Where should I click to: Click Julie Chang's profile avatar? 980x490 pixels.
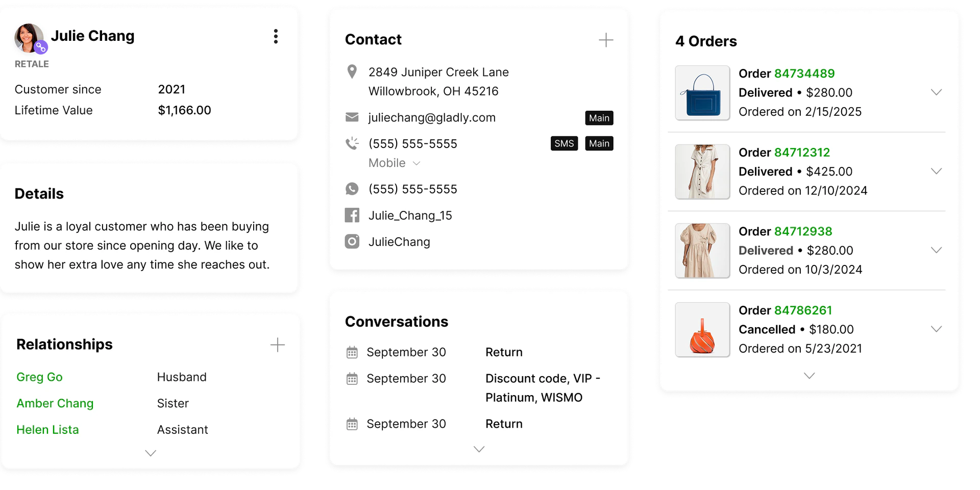tap(30, 38)
